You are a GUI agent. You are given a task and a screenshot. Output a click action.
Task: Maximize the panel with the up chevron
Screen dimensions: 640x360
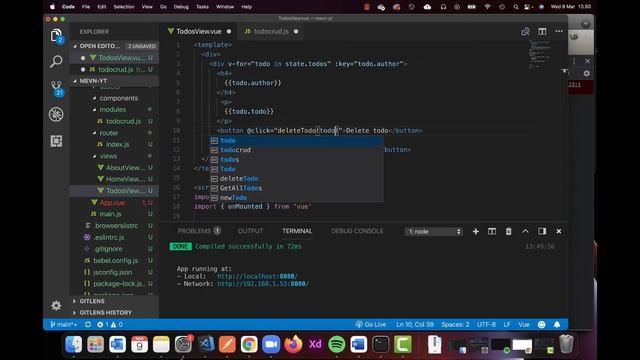pos(525,231)
